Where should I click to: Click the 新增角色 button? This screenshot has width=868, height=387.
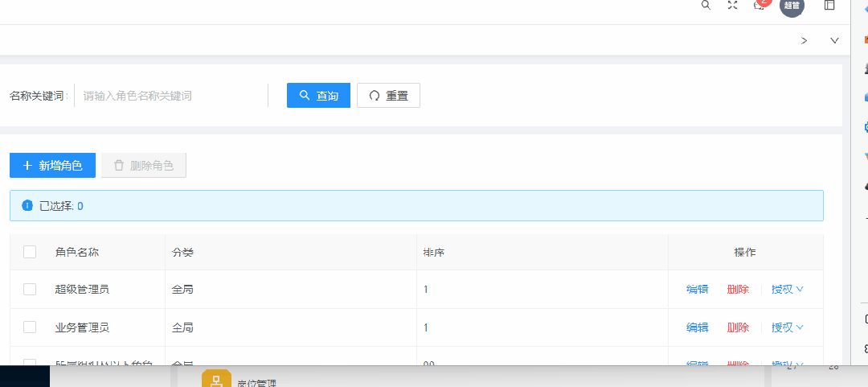click(x=52, y=165)
